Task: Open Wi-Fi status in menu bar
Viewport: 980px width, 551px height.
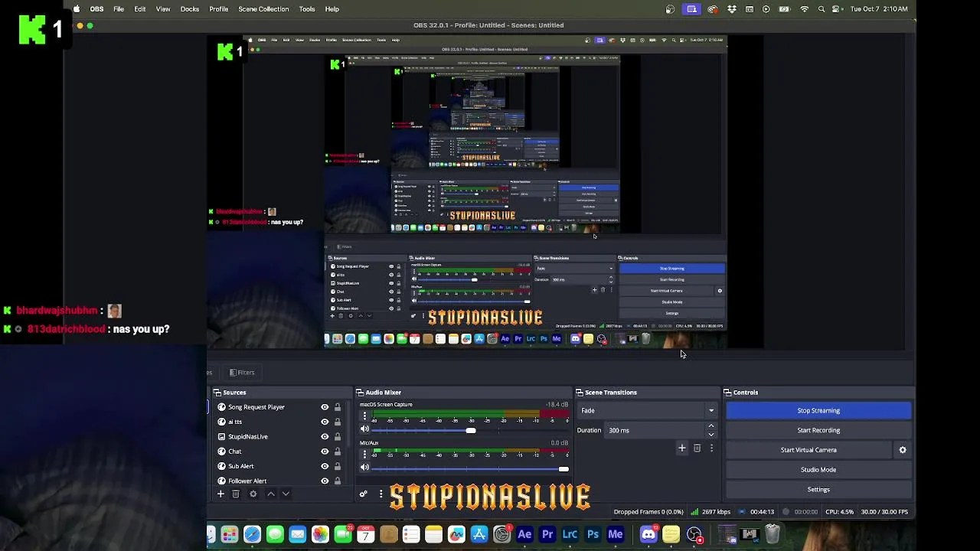Action: [x=804, y=9]
